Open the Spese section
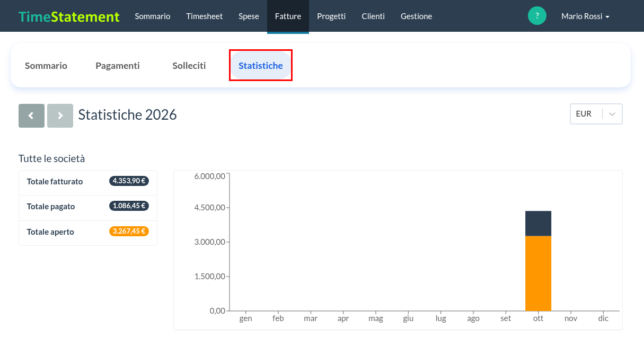 pos(249,16)
